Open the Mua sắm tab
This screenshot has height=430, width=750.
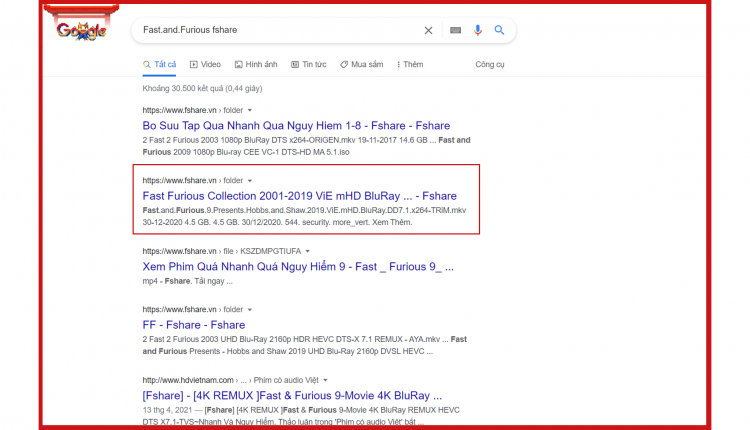click(x=362, y=65)
